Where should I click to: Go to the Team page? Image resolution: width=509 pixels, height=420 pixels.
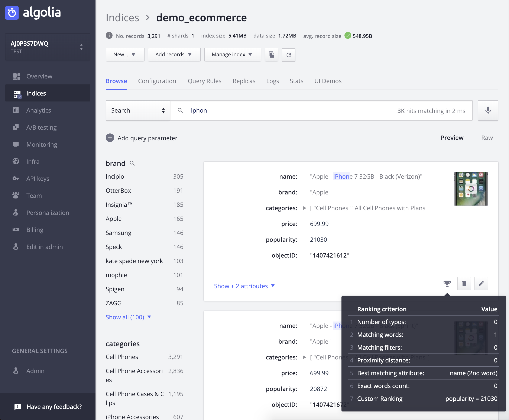coord(34,196)
